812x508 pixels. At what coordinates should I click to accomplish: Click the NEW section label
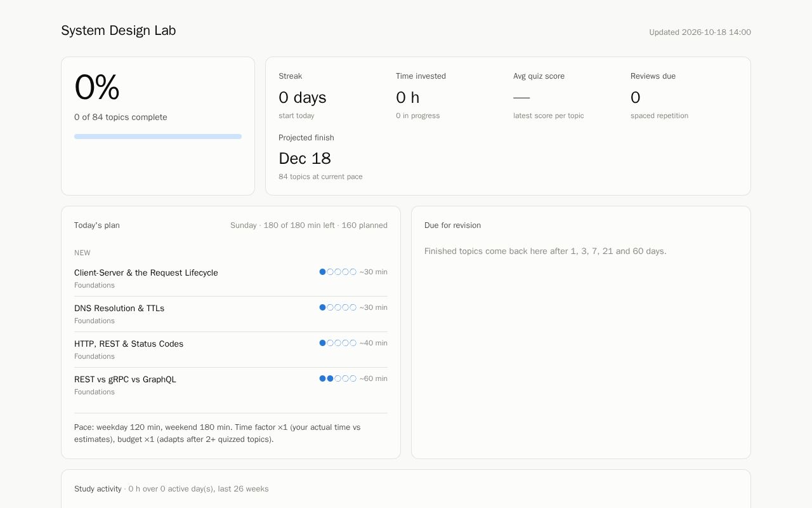coord(82,253)
